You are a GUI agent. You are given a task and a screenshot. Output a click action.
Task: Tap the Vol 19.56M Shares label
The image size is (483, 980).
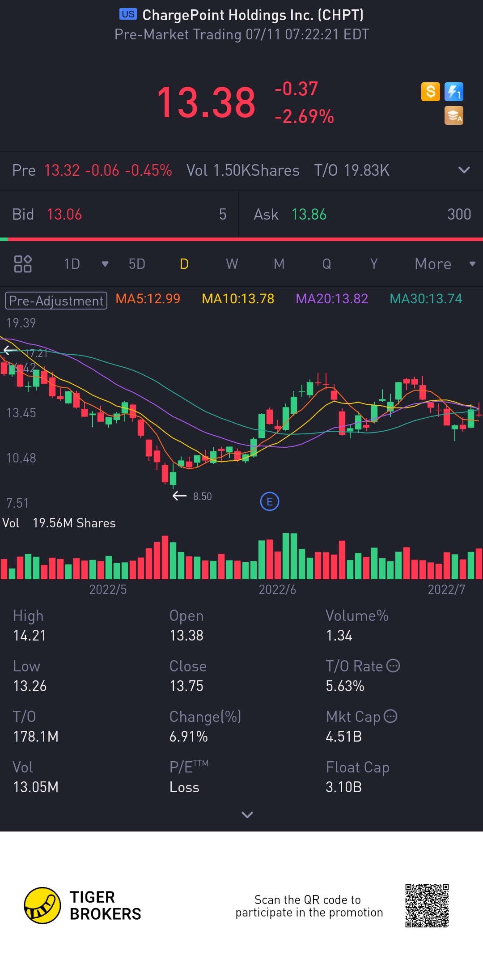coord(59,523)
